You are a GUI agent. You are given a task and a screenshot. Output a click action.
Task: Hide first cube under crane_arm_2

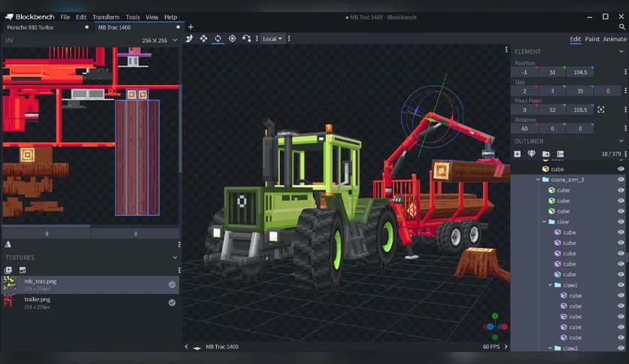coord(621,190)
